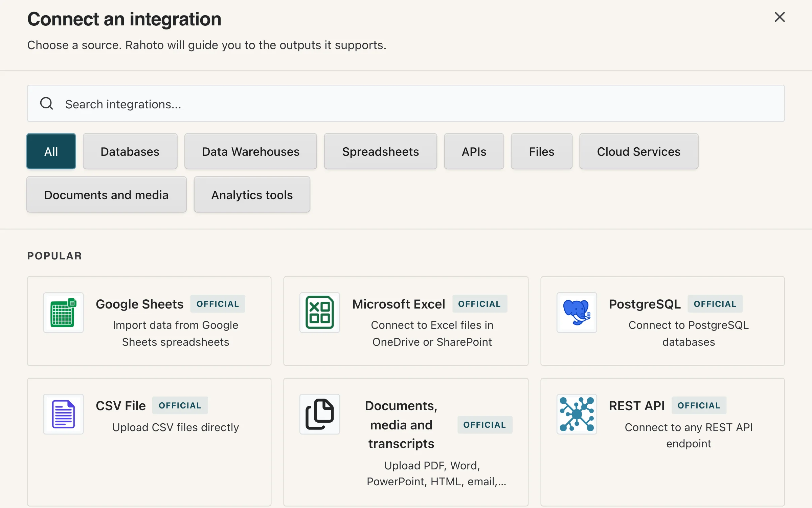Click the PostgreSQL elephant icon
This screenshot has width=812, height=508.
(577, 313)
